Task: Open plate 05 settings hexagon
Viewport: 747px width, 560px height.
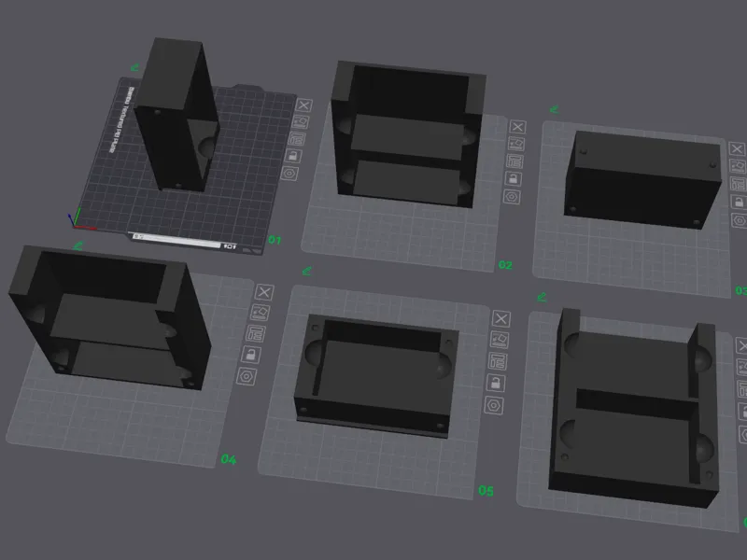Action: 494,406
